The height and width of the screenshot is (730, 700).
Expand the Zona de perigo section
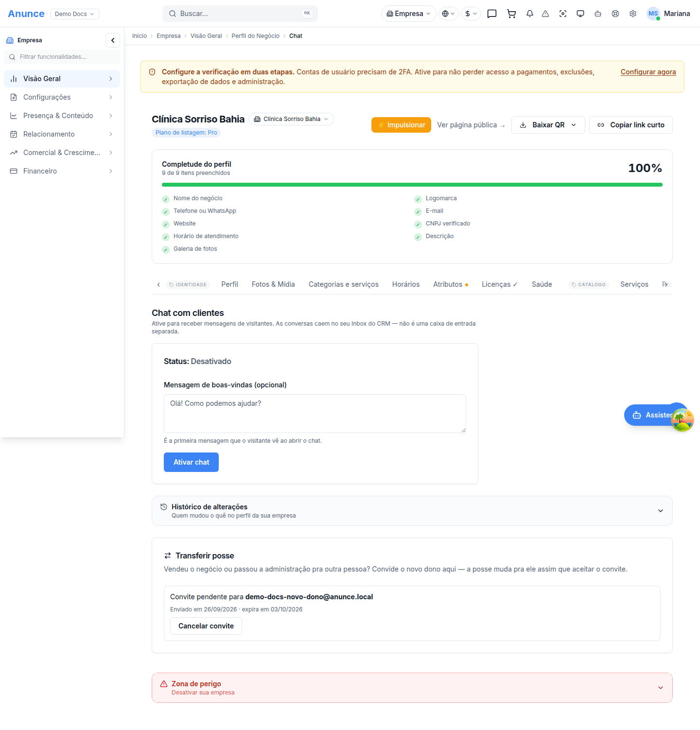click(x=412, y=688)
